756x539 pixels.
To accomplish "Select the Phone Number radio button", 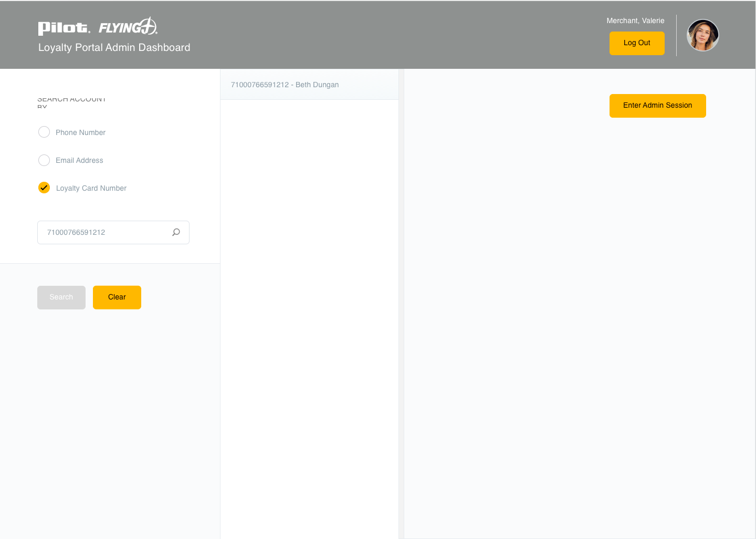I will [44, 132].
